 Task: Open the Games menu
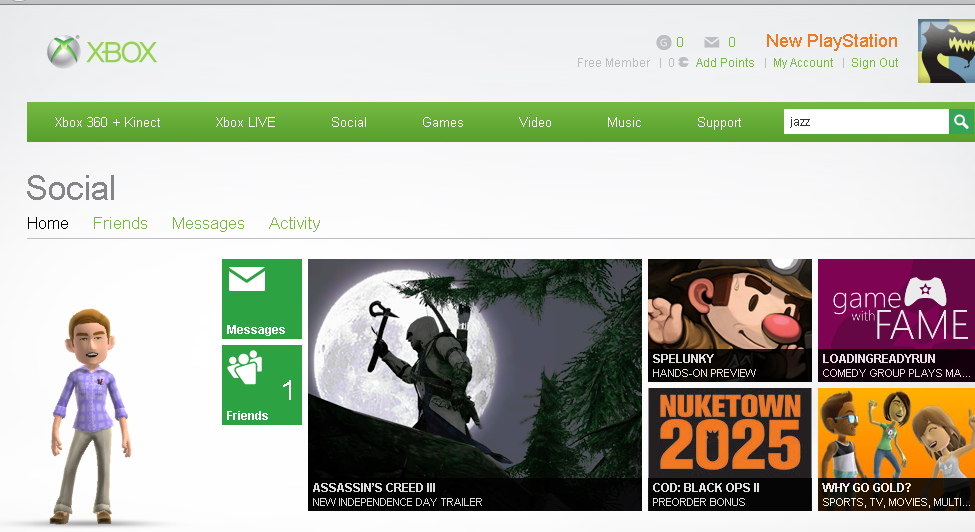click(x=443, y=122)
